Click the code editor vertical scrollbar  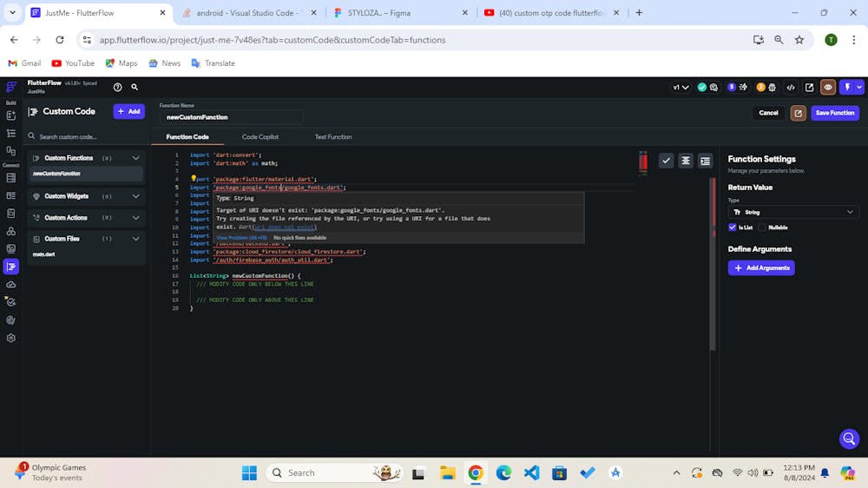point(713,263)
